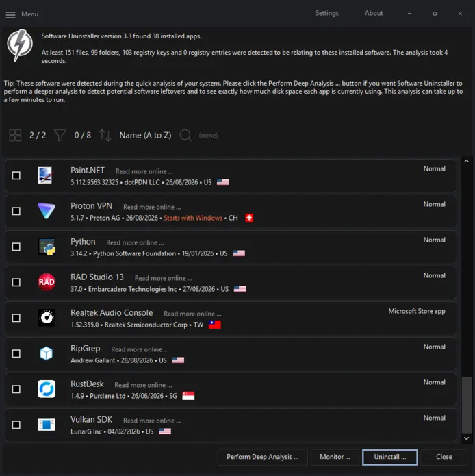Screen dimensions: 475x476
Task: Click the sort arrows icon
Action: tap(105, 136)
